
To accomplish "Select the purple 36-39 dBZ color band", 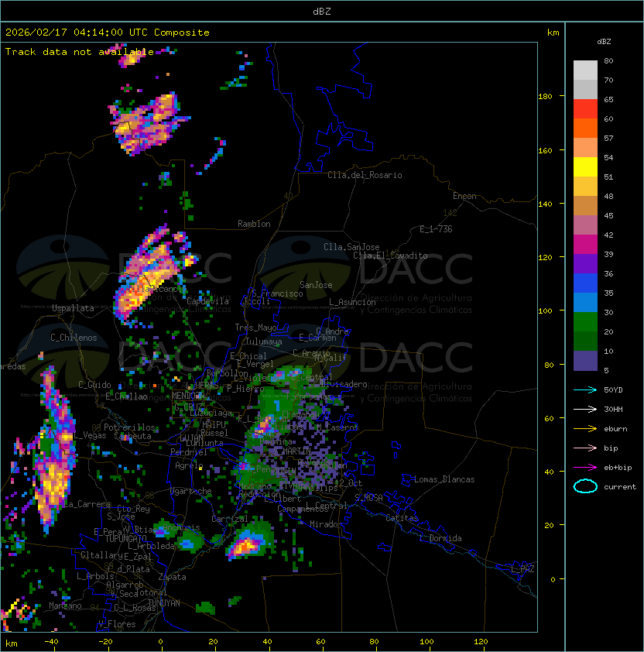I will click(585, 264).
